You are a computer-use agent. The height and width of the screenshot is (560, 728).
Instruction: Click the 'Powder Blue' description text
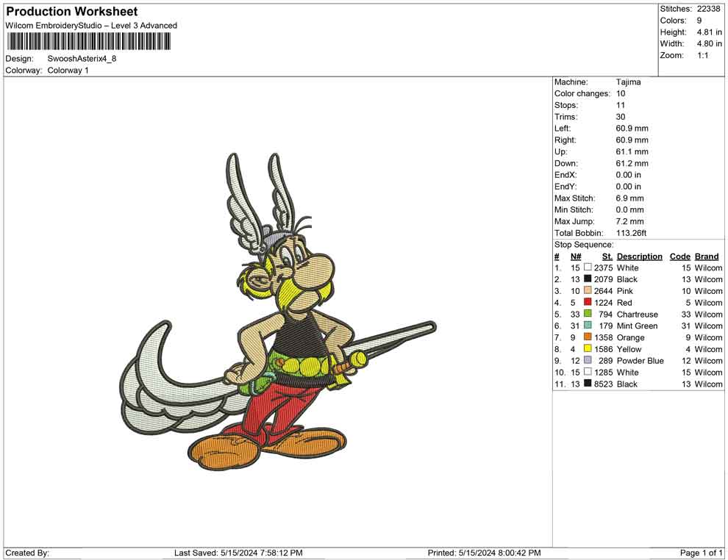[x=640, y=361]
